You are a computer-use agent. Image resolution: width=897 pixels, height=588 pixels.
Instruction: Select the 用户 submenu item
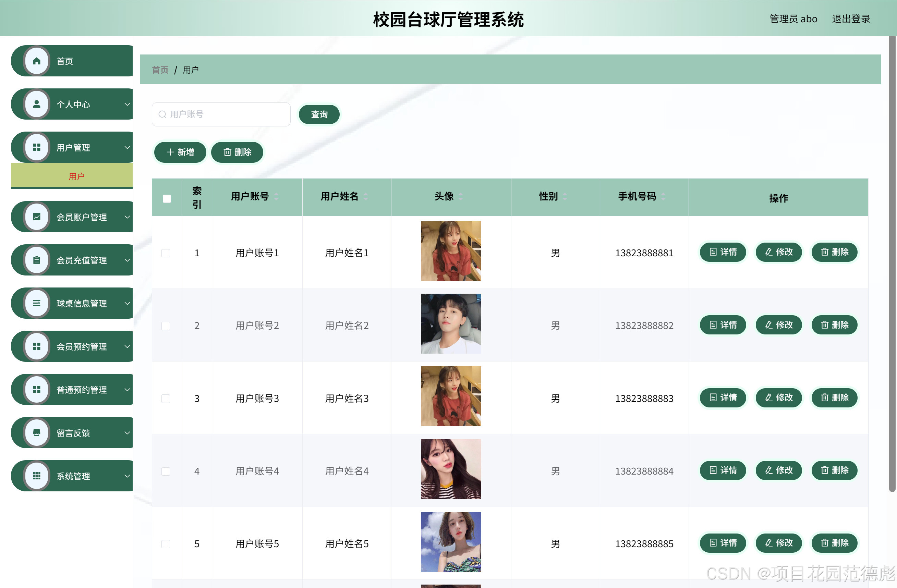point(76,176)
